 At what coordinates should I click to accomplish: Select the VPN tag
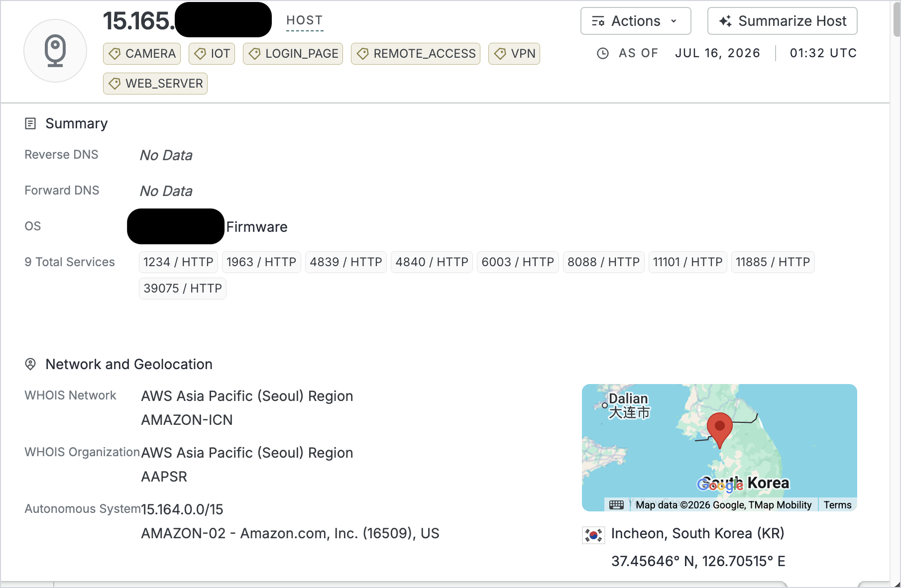(x=514, y=54)
